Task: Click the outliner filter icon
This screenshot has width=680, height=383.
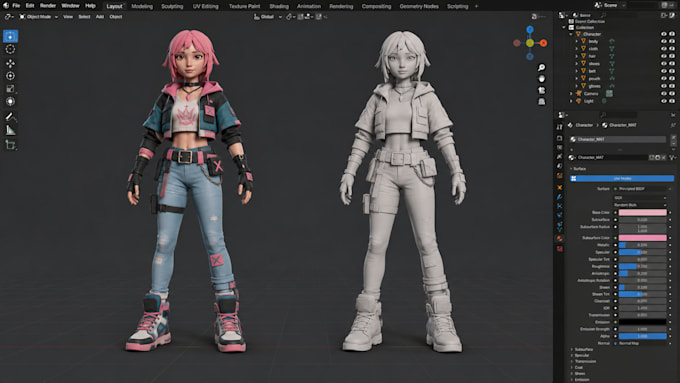Action: click(664, 15)
